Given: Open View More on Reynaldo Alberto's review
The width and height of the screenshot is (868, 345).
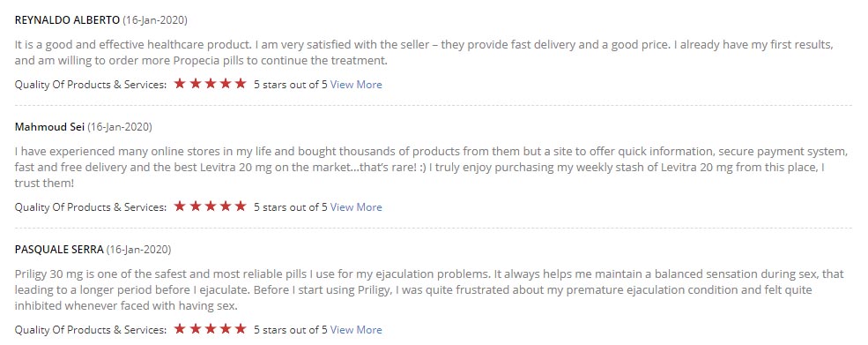Looking at the screenshot, I should (356, 85).
